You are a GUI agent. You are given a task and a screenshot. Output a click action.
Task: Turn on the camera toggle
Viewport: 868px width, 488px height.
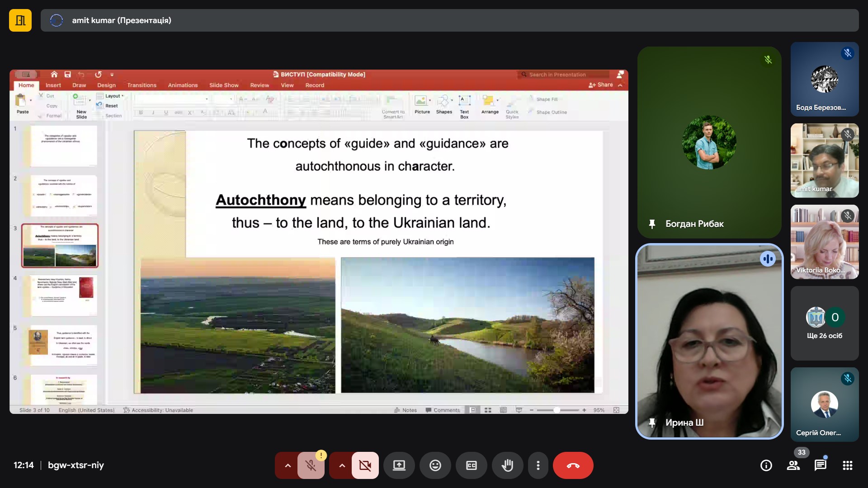[365, 465]
